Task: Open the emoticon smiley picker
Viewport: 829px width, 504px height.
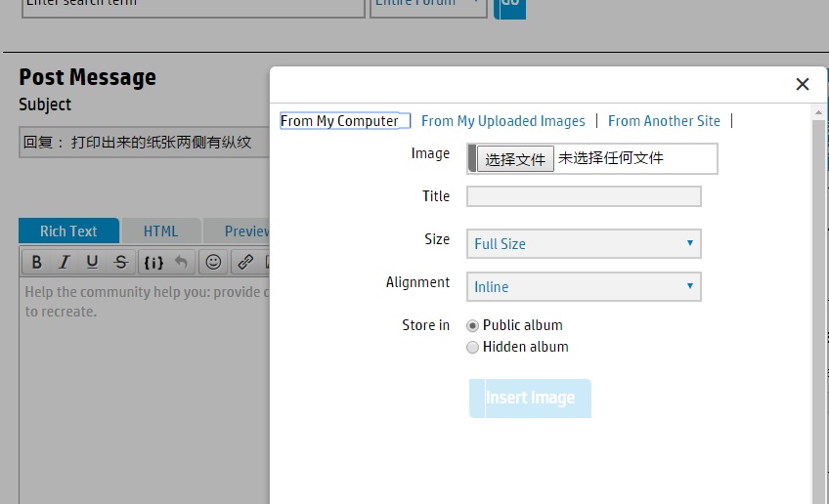Action: tap(213, 262)
